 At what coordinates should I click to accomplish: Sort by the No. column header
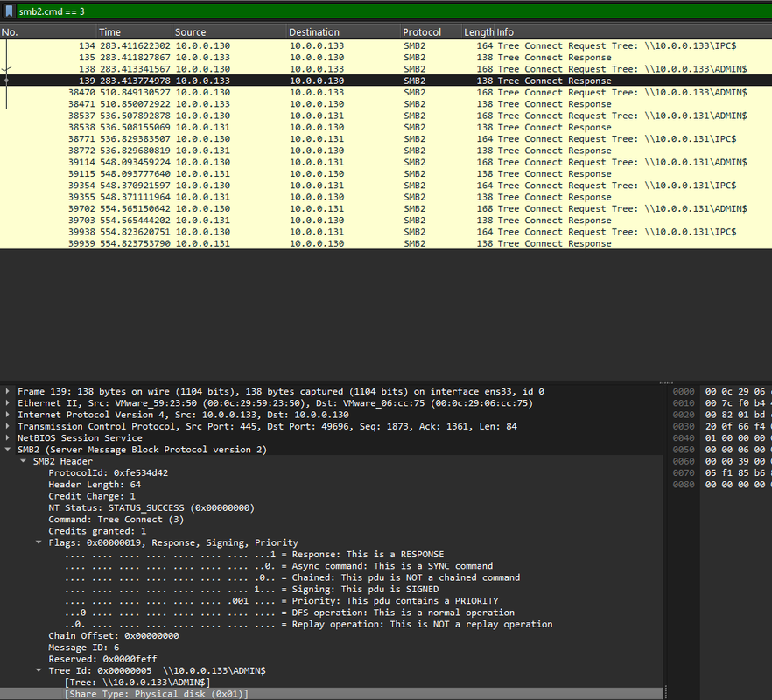(x=48, y=32)
